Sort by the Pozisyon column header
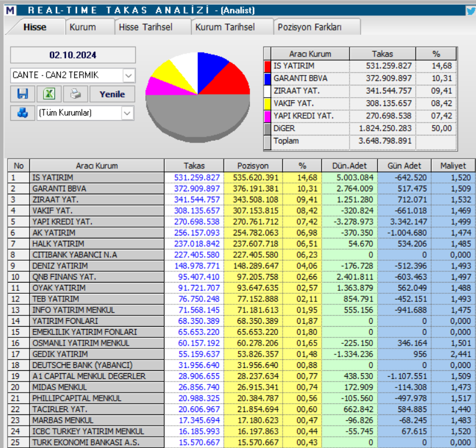 [252, 166]
